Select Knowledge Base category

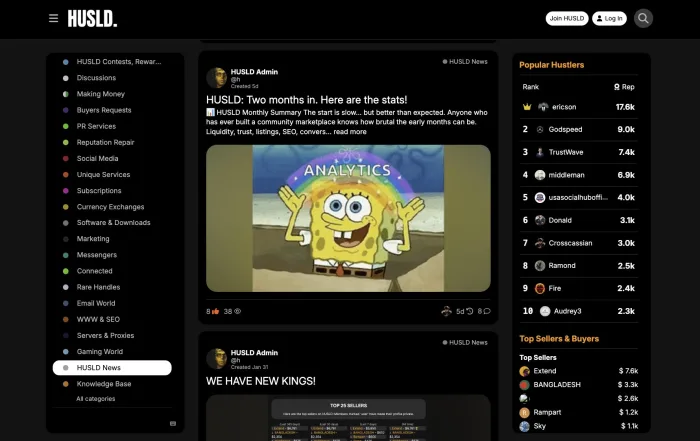click(x=103, y=384)
